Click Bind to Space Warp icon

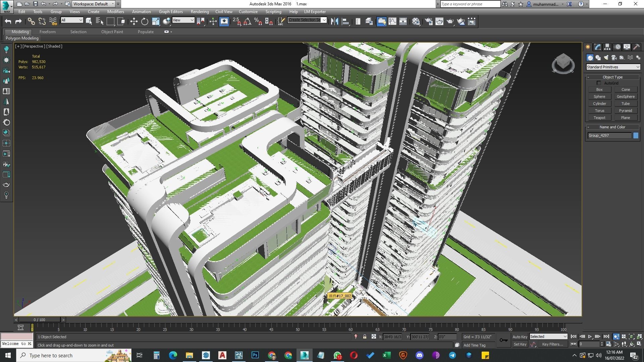click(53, 21)
